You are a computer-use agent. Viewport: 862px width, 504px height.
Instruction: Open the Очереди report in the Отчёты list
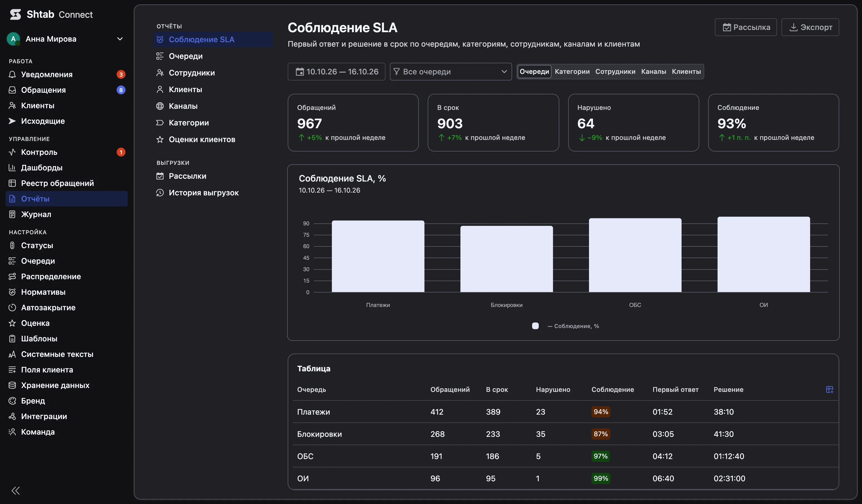click(213, 56)
